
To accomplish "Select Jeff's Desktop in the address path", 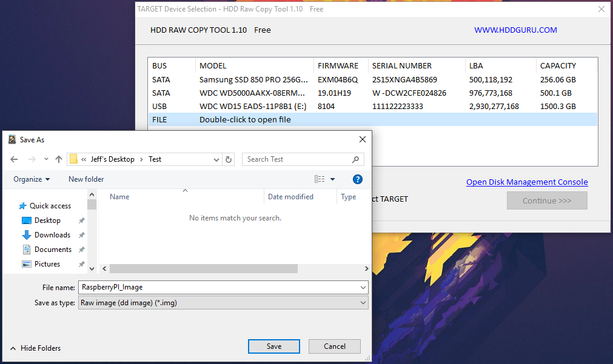I will point(113,159).
